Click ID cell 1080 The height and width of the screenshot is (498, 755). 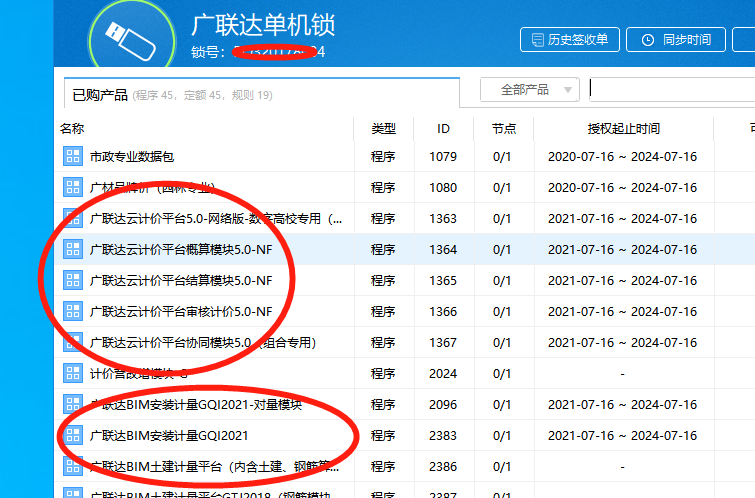tap(443, 187)
